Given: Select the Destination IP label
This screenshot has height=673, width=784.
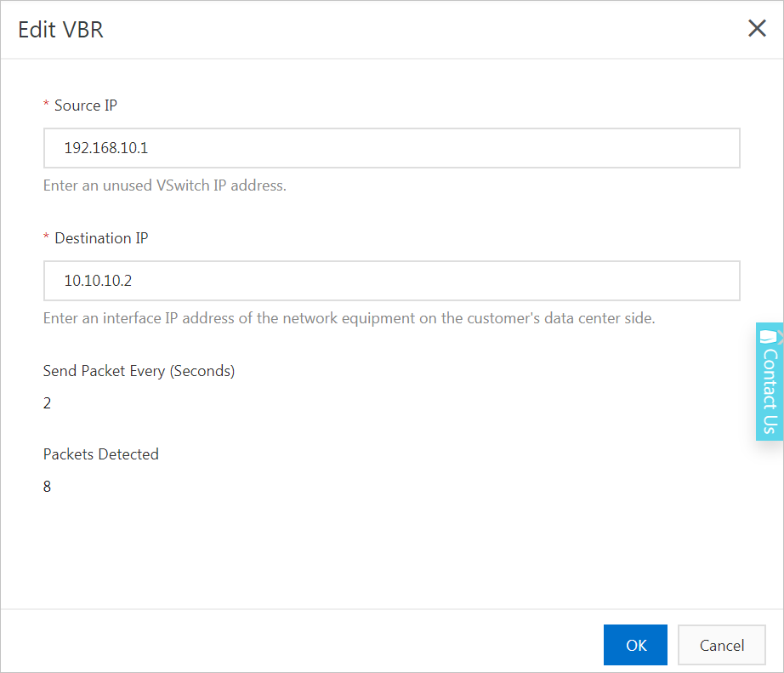Looking at the screenshot, I should (x=101, y=238).
